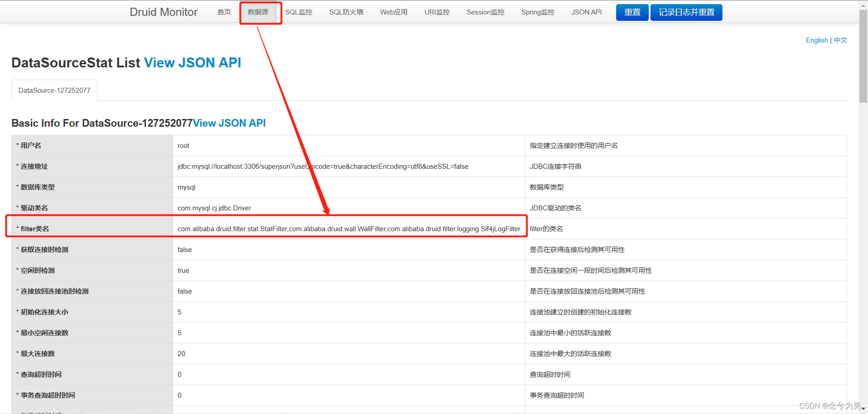Click the page vertical scrollbar thumb

tap(863, 57)
